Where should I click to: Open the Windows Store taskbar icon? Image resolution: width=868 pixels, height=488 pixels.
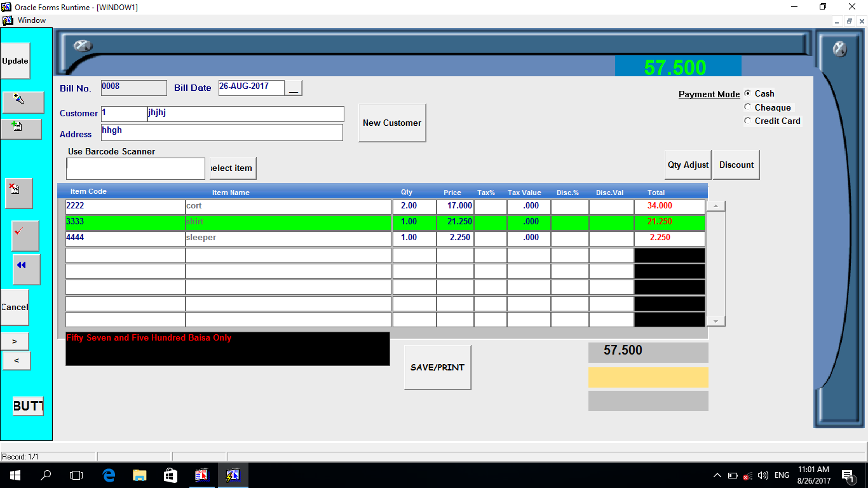click(170, 475)
